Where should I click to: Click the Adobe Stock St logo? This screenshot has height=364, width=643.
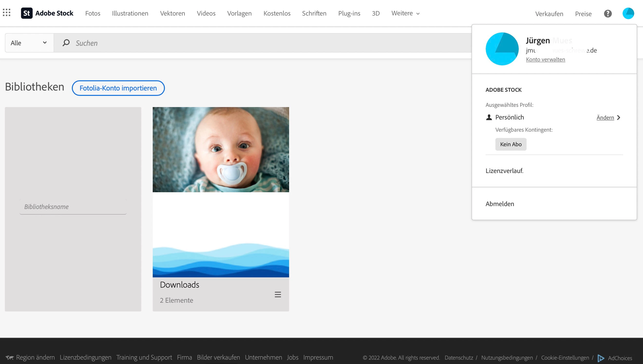27,13
